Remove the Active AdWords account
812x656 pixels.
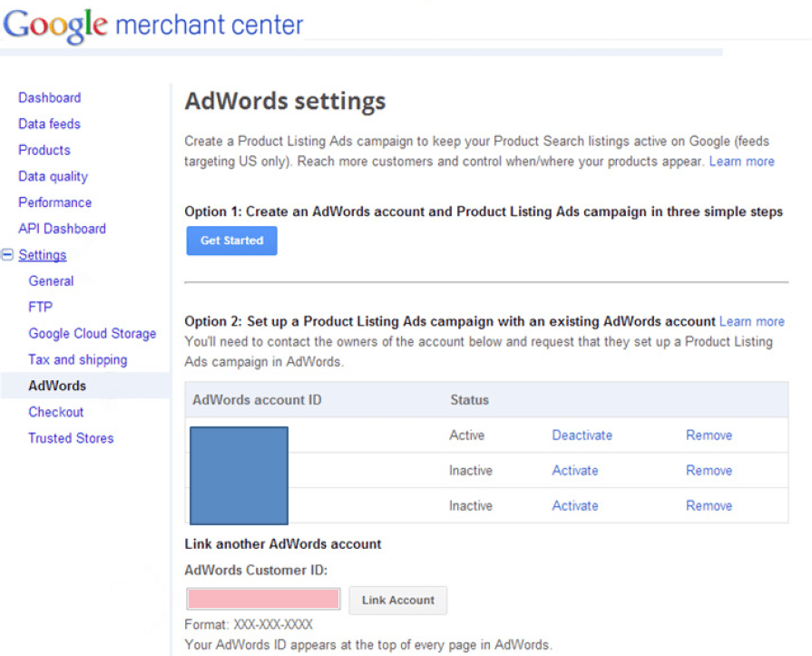709,435
